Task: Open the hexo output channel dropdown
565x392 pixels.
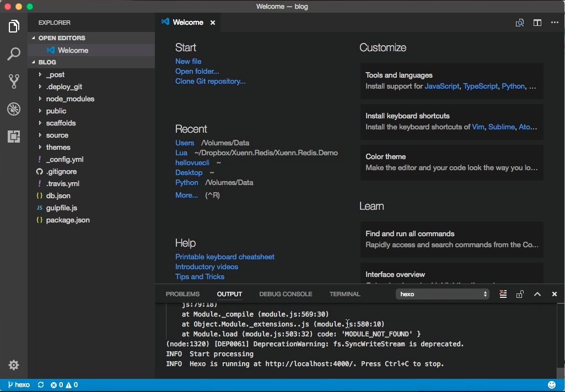Action: [x=443, y=294]
